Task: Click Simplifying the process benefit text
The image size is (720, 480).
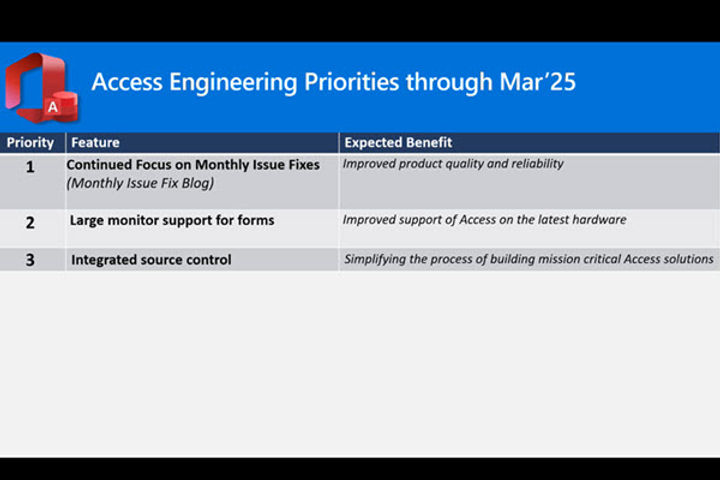Action: pyautogui.click(x=529, y=259)
